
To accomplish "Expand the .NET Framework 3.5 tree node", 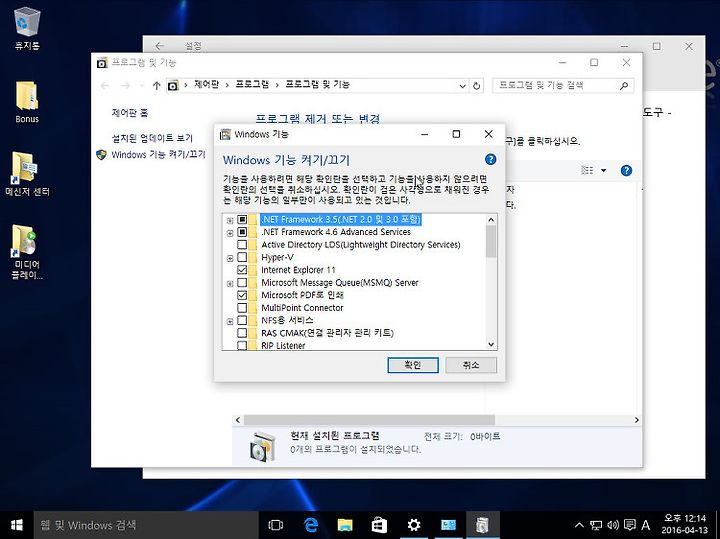I will (x=230, y=221).
